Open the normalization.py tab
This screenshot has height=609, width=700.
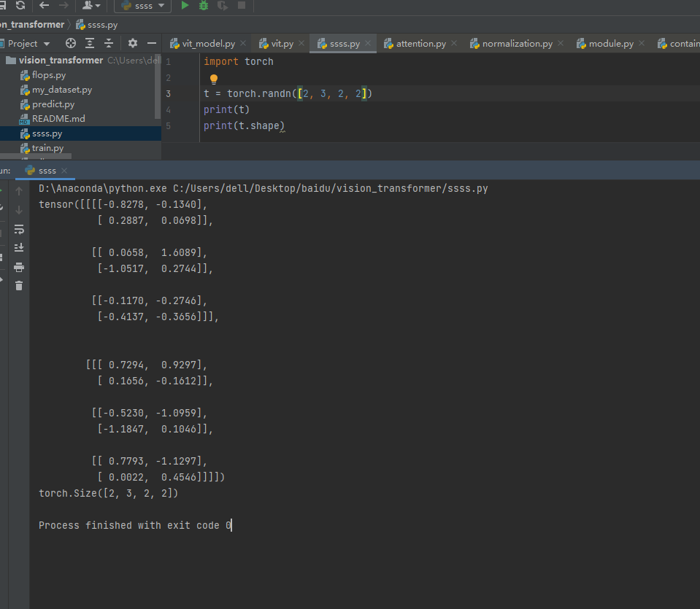(517, 43)
